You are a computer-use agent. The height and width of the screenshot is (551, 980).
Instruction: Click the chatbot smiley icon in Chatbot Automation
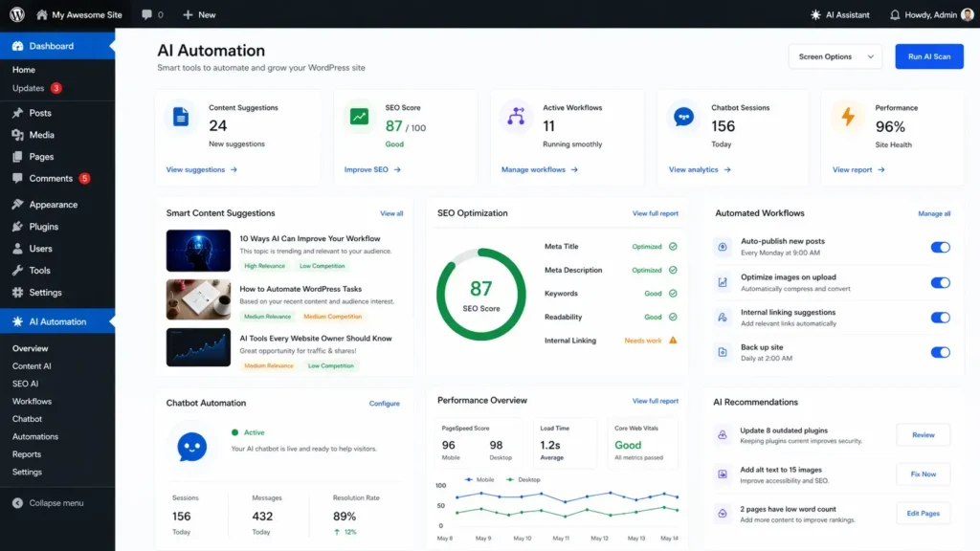click(x=191, y=448)
